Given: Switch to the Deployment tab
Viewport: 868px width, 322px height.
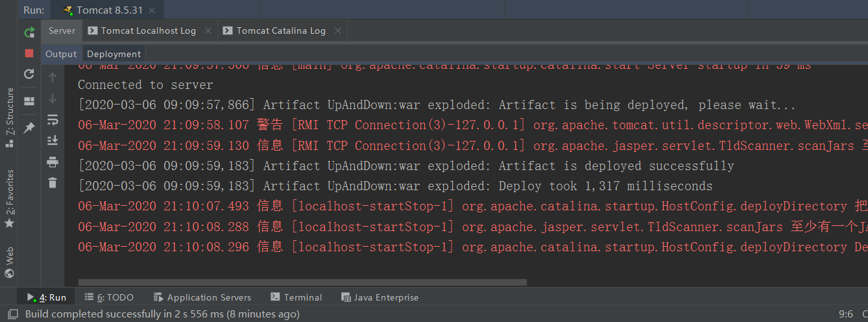Looking at the screenshot, I should click(x=114, y=54).
